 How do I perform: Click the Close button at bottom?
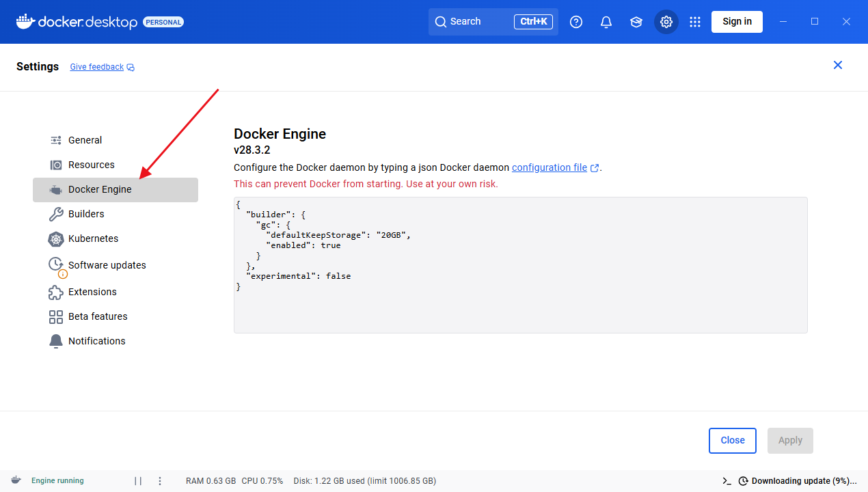(733, 441)
